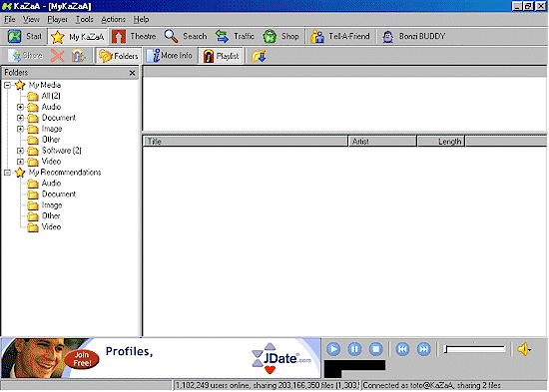Select the Software (2) folder label
Screen dimensions: 549x392
click(61, 151)
